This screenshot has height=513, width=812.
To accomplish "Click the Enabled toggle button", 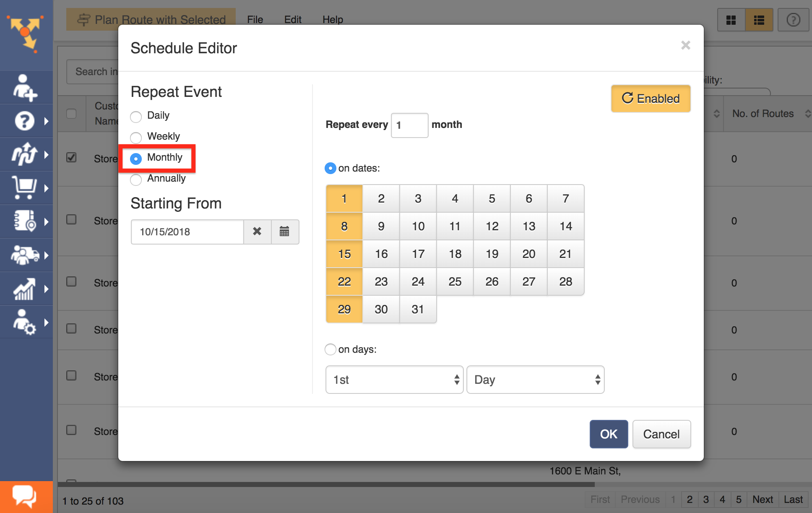I will (651, 99).
